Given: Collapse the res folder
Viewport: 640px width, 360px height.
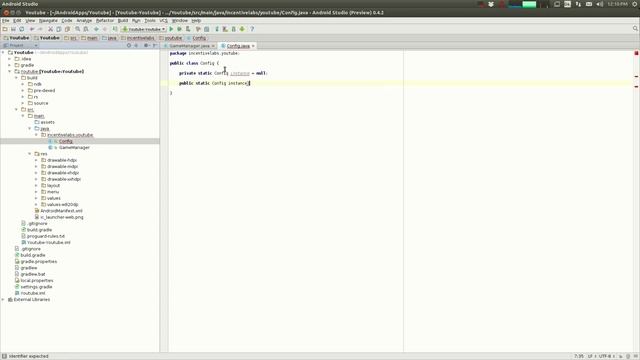Looking at the screenshot, I should 29,154.
